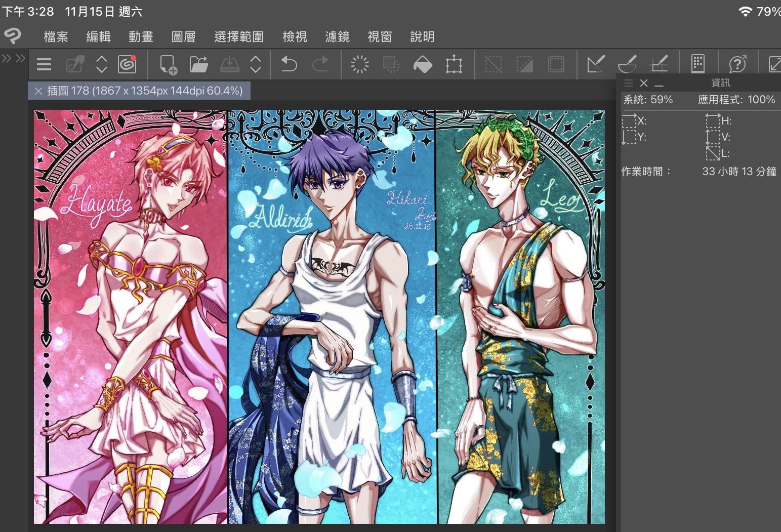Viewport: 781px width, 532px height.
Task: Click the open file folder icon
Action: click(x=198, y=65)
